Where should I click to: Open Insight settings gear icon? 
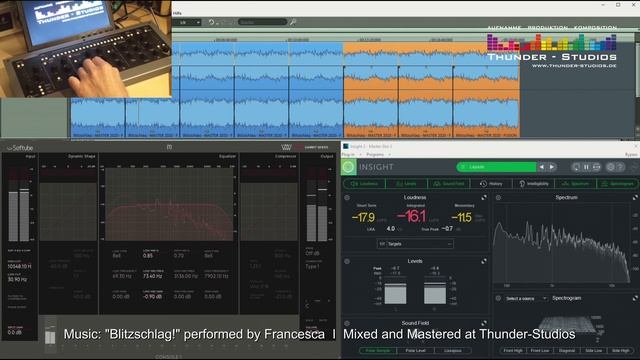pyautogui.click(x=610, y=167)
